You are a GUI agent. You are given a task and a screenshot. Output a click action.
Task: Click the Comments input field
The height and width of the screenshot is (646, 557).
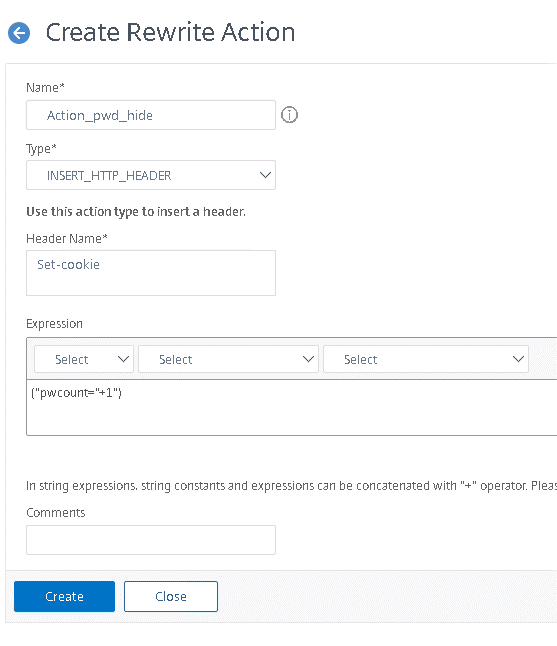151,540
